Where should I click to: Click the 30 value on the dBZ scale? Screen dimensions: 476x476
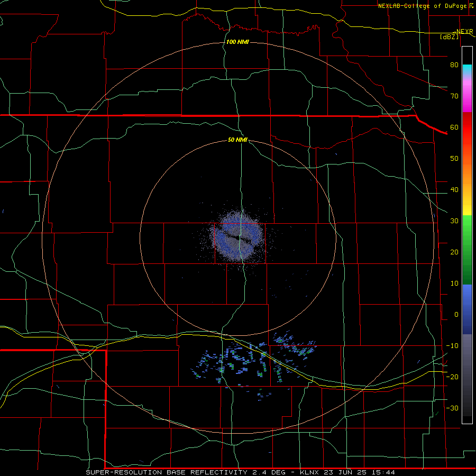(454, 221)
